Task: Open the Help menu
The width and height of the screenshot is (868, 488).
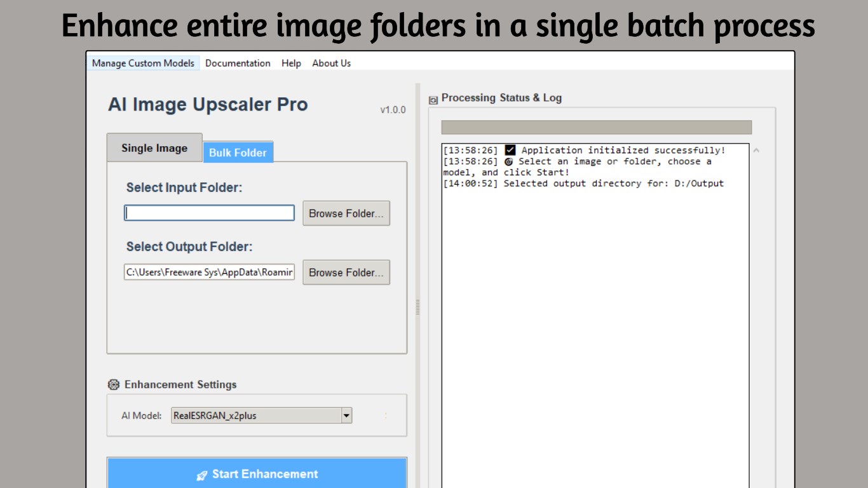Action: coord(291,63)
